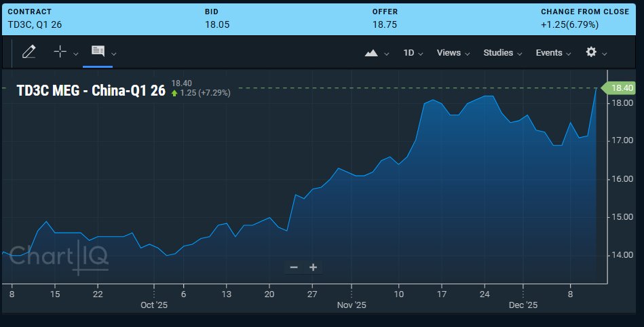The width and height of the screenshot is (644, 327).
Task: Select the mountain chart style icon
Action: [x=371, y=53]
